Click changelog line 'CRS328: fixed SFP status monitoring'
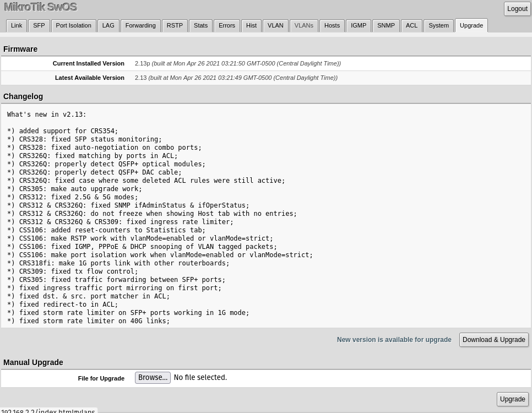The width and height of the screenshot is (532, 413). (x=84, y=139)
